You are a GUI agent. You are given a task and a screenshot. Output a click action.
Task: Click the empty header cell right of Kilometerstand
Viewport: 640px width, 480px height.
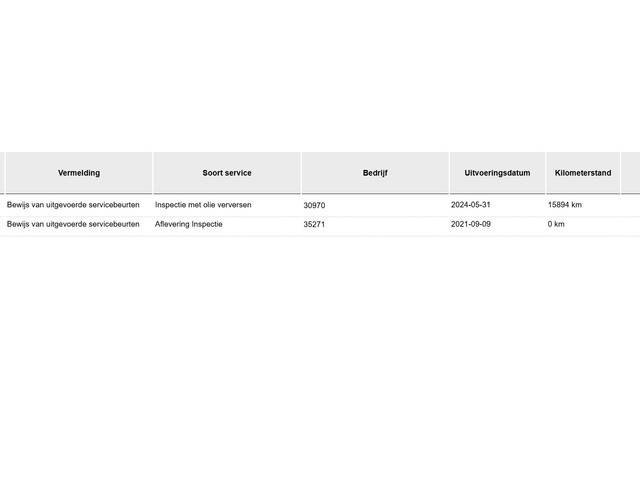coord(630,173)
